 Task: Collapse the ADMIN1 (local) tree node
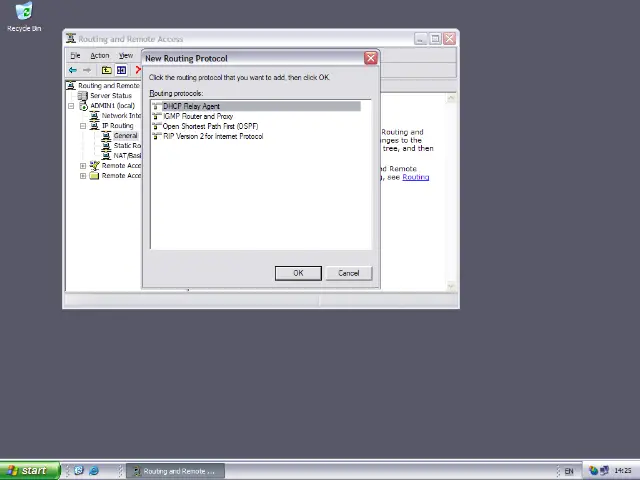click(71, 106)
